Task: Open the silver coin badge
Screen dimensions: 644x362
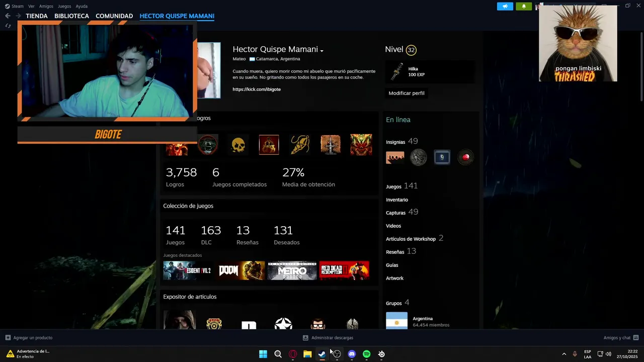Action: (418, 157)
